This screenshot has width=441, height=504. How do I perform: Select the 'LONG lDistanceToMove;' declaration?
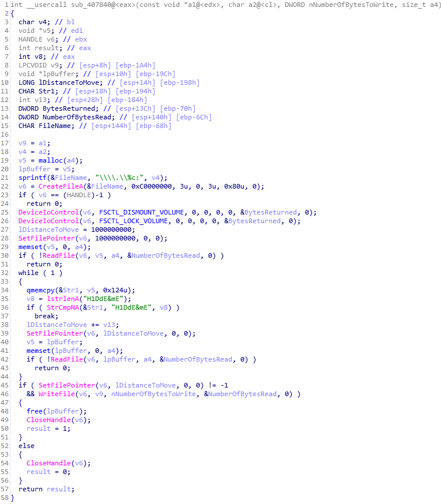click(61, 82)
